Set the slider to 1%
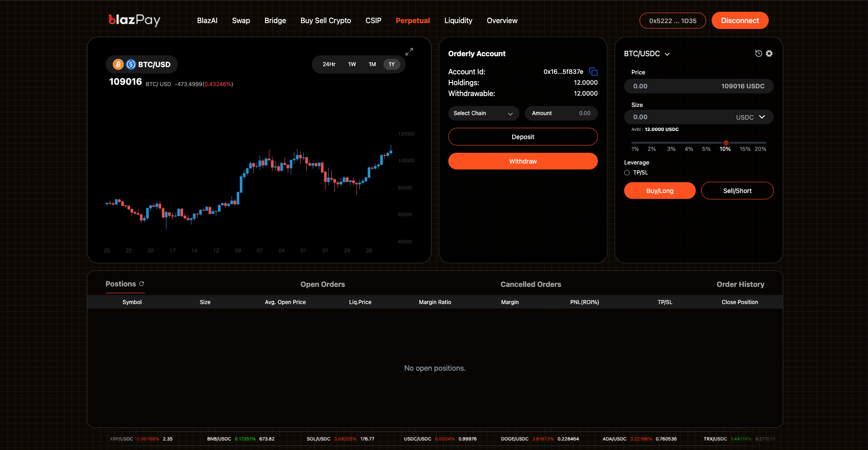Screen dimensions: 868x450 point(635,149)
